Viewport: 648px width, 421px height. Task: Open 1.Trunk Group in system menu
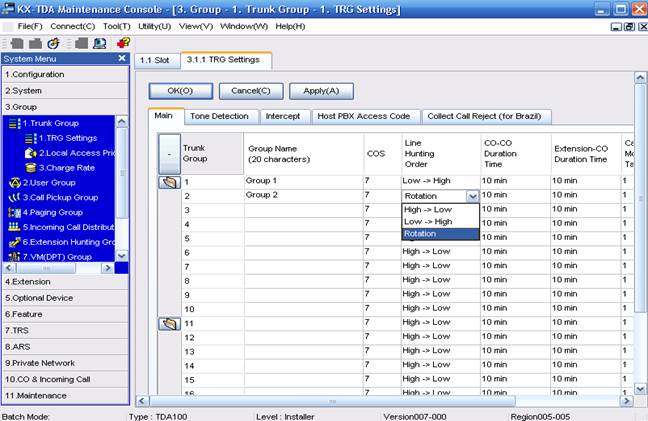50,123
